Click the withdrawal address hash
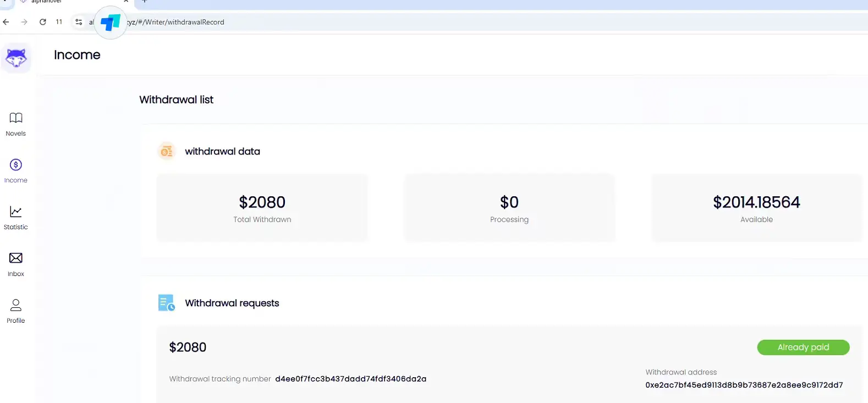This screenshot has height=403, width=868. (x=744, y=385)
